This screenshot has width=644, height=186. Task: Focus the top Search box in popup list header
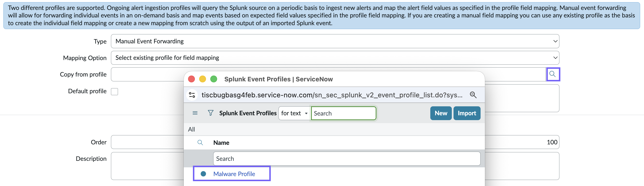344,113
